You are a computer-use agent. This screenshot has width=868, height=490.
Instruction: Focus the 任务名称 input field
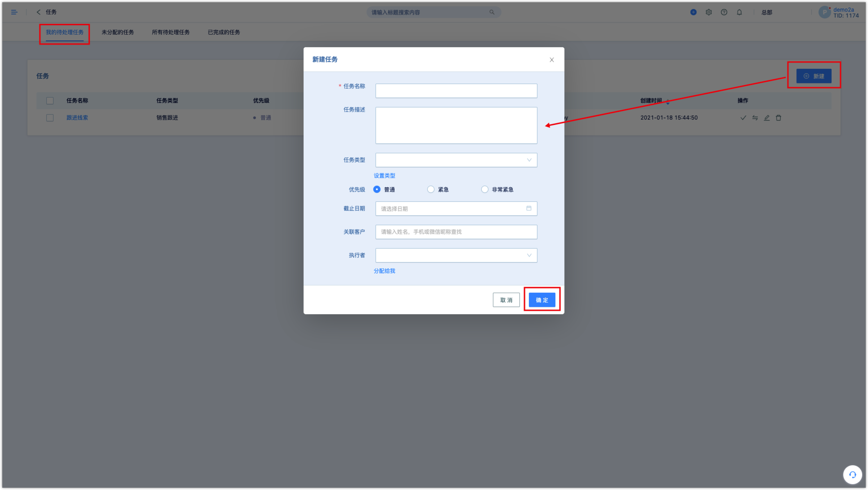456,91
